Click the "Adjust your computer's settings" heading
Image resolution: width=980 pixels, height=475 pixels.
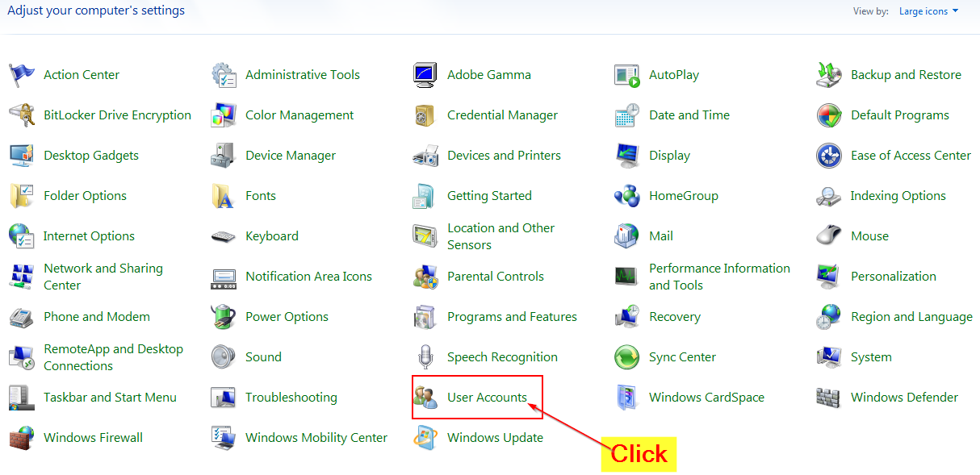point(96,11)
